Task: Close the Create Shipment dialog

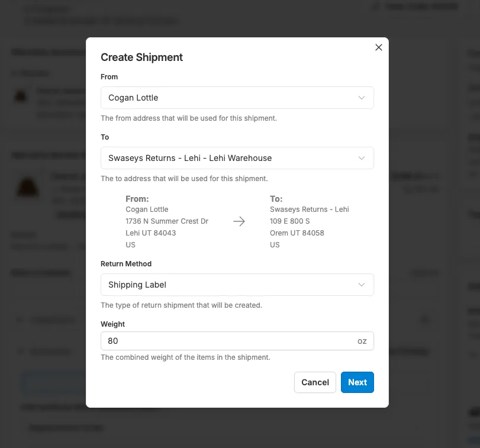Action: 378,47
